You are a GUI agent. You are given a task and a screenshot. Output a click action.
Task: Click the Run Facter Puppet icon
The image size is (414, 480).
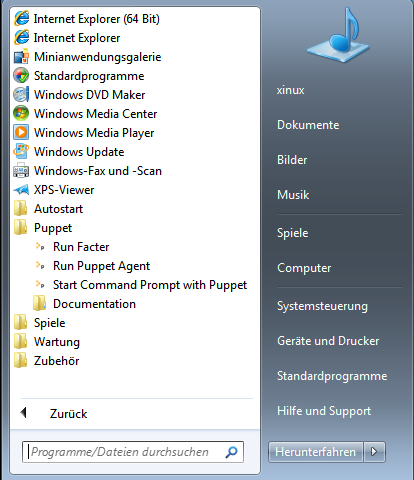point(40,247)
